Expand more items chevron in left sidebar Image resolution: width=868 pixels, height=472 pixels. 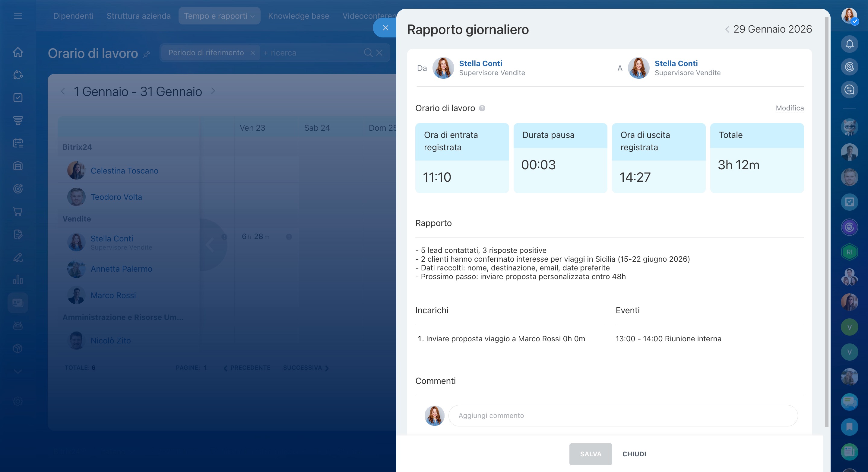coord(18,371)
